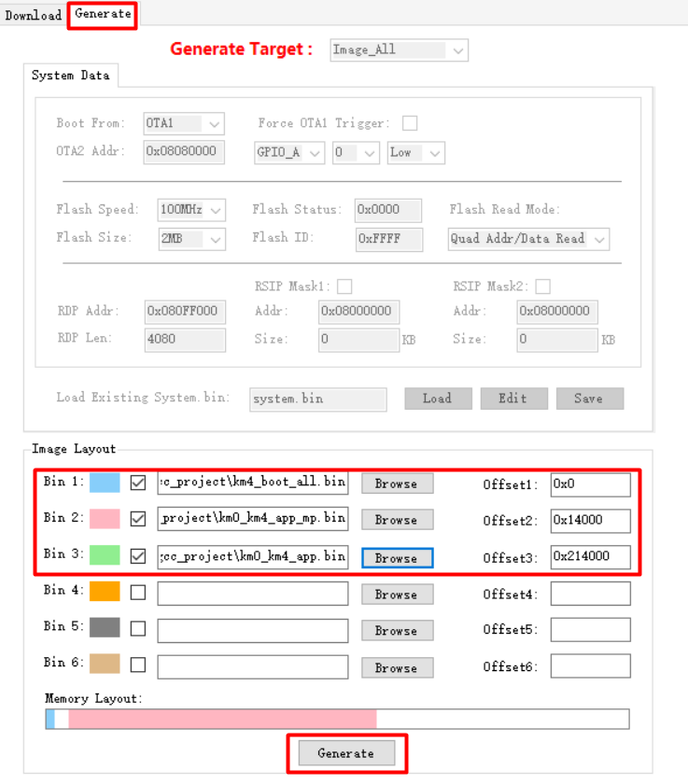Click the Bin 3 green color swatch
688x784 pixels.
[x=105, y=555]
